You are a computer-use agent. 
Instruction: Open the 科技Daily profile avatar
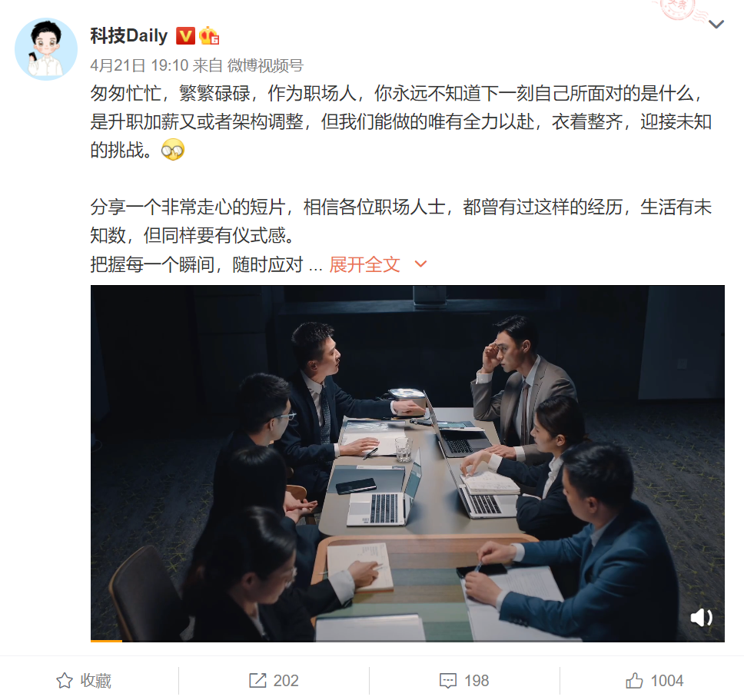click(x=46, y=49)
